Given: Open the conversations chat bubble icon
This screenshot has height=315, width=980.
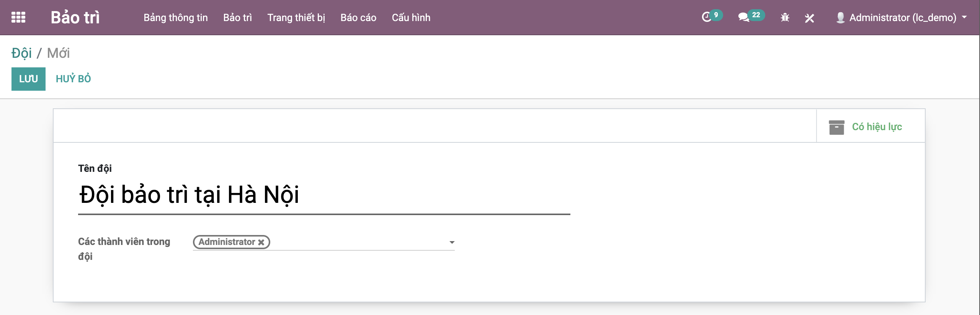Looking at the screenshot, I should point(743,18).
